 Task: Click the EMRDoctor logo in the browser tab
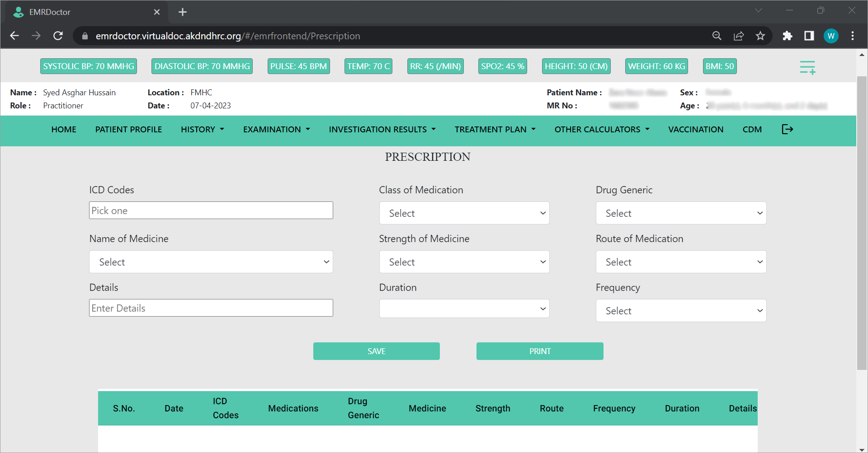click(x=19, y=12)
